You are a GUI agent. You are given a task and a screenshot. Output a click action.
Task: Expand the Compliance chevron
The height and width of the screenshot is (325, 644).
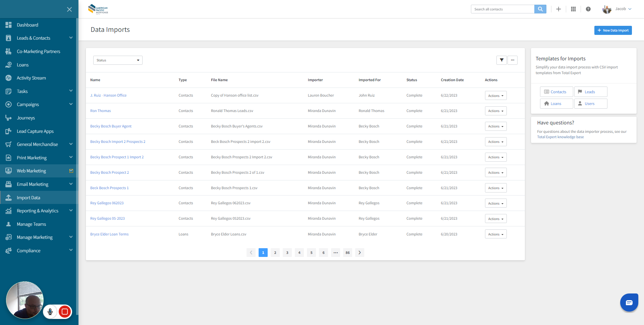pos(71,250)
